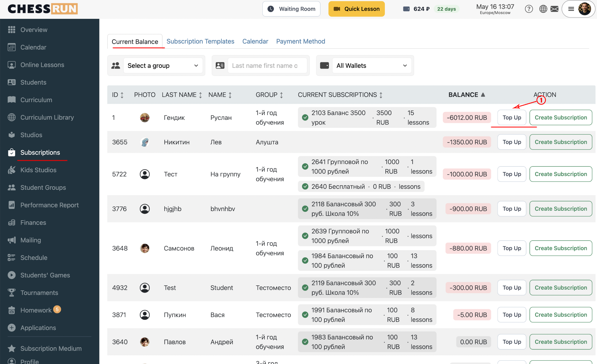
Task: Sort table by Group column
Action: (x=269, y=95)
